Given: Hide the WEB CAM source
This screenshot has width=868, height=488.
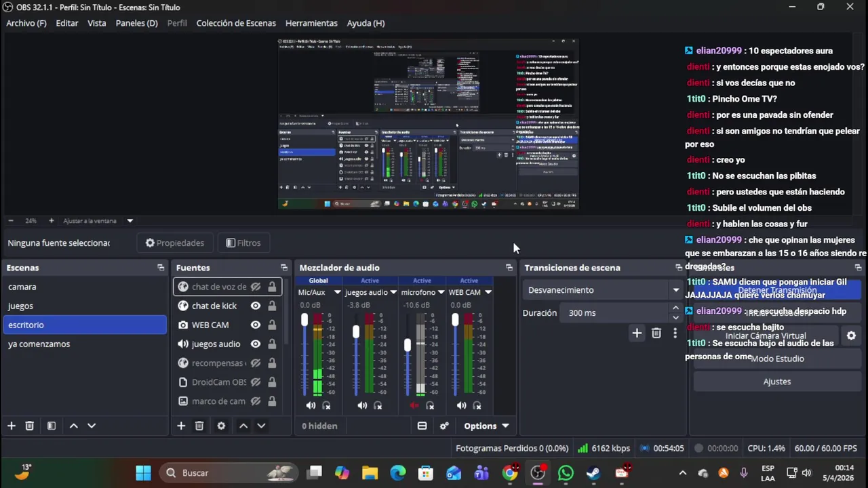Looking at the screenshot, I should 256,325.
